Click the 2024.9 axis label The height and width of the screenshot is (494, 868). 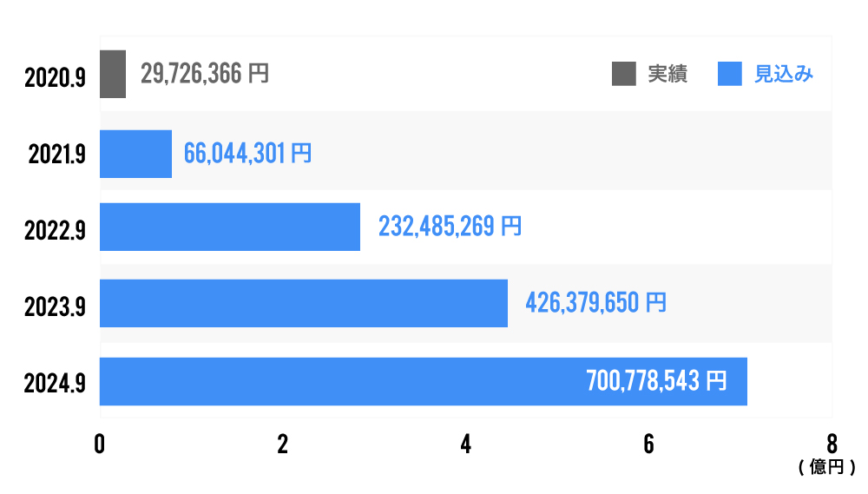coord(56,384)
